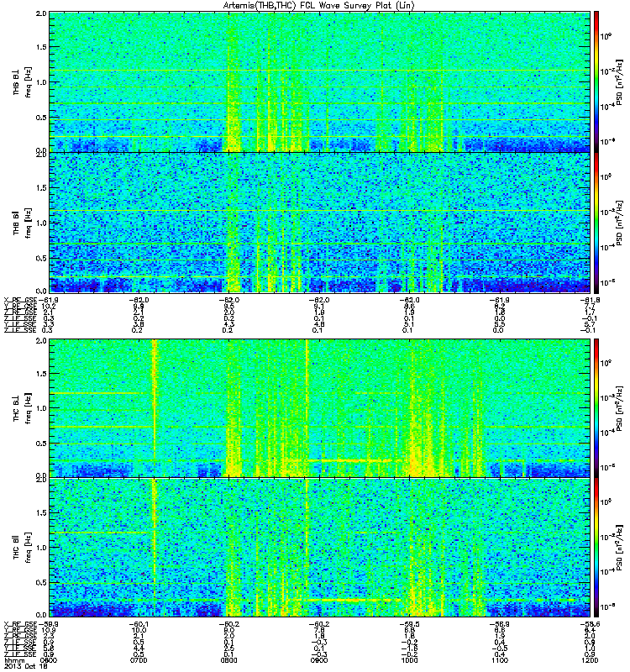Click the color bar of the THB B-perpendicular panel
Viewport: 630px width, 672px height.
596,81
